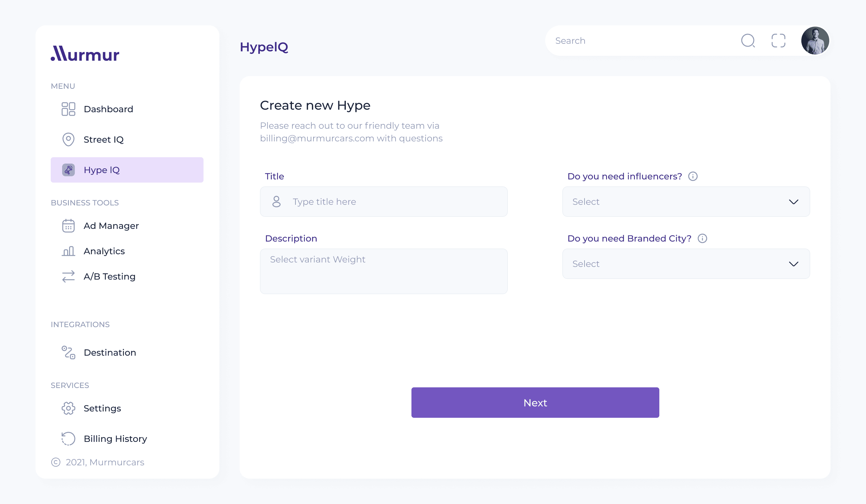Click the Hype IQ megaphone icon
This screenshot has width=866, height=504.
tap(68, 170)
